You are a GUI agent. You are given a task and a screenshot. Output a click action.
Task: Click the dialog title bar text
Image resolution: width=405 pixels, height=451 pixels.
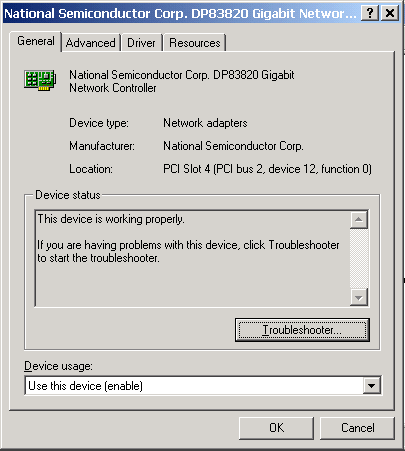(x=180, y=13)
